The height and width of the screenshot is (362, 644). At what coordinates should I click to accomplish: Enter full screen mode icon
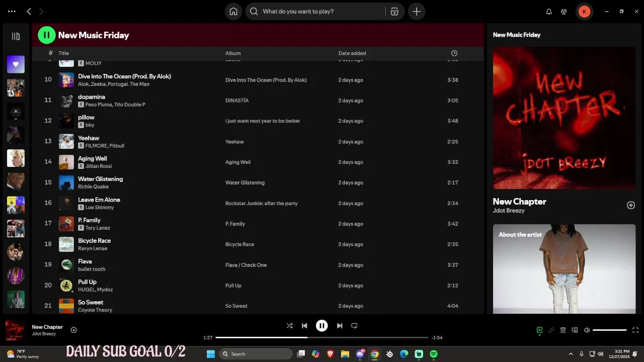tap(635, 330)
